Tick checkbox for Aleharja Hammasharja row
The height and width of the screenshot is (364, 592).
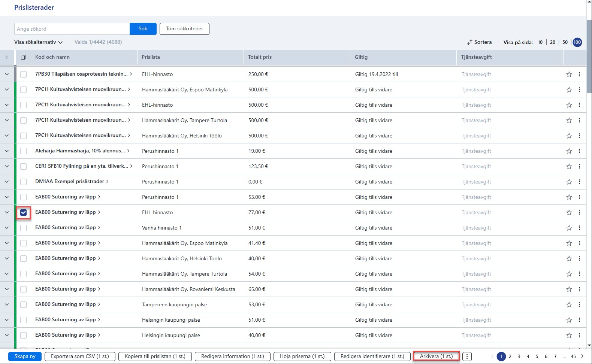[x=24, y=151]
